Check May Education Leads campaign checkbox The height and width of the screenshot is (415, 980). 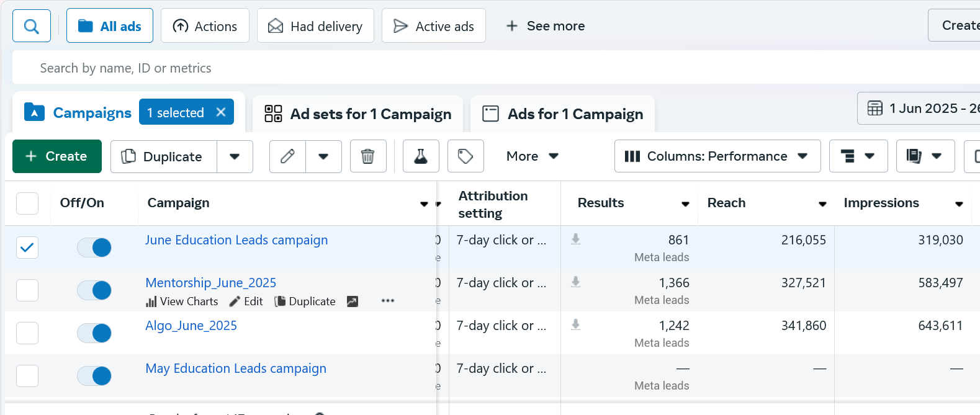coord(27,376)
